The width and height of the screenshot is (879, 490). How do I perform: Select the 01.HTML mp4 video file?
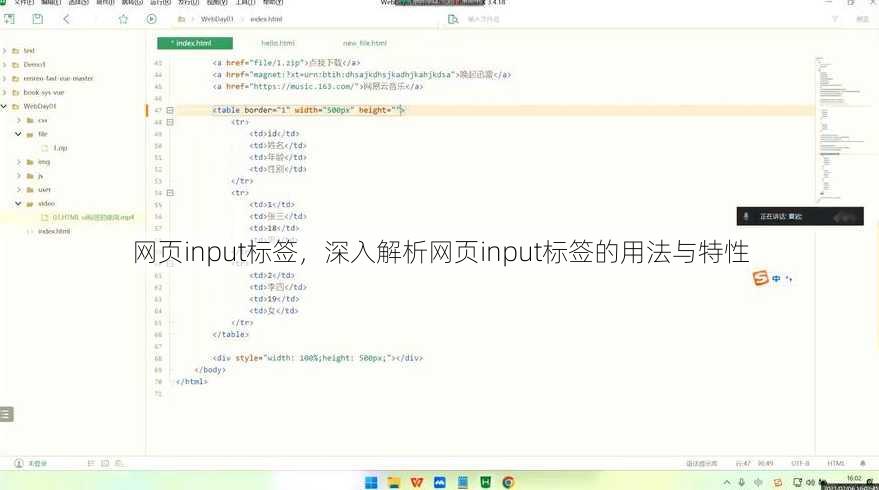pos(93,218)
